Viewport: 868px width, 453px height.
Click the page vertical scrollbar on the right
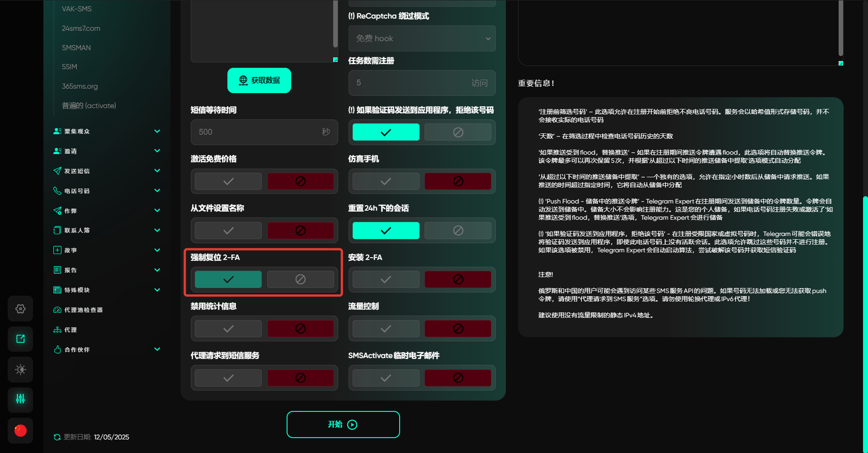865,316
